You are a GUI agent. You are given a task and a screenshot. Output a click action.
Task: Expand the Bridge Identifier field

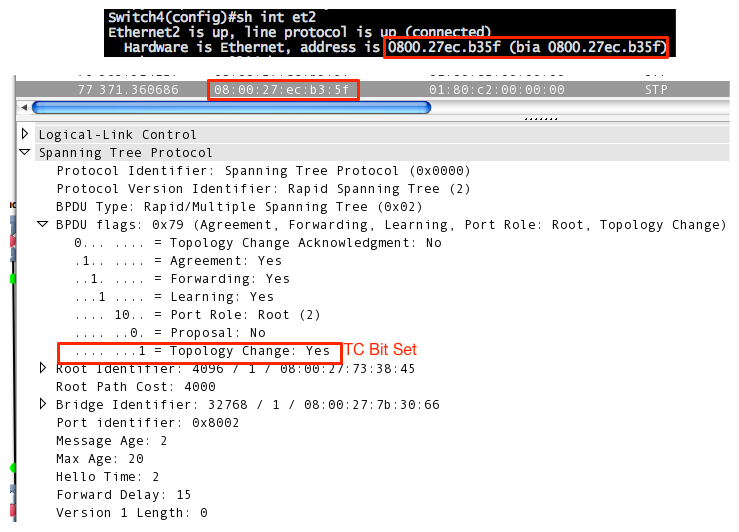click(43, 404)
